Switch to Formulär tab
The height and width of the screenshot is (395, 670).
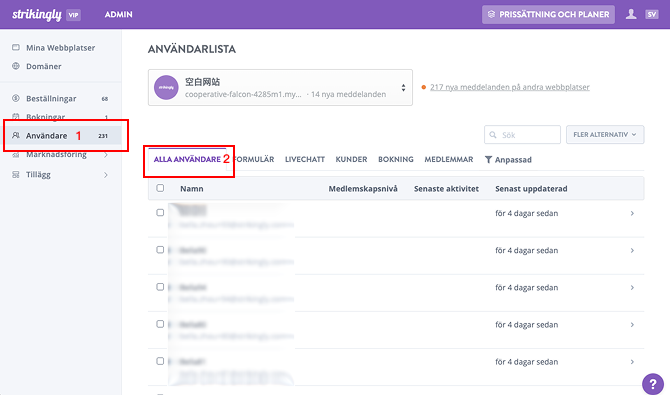(x=255, y=159)
